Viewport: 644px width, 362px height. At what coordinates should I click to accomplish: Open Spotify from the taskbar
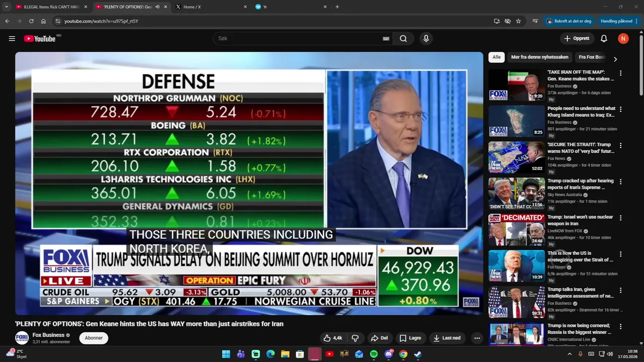pos(374,354)
